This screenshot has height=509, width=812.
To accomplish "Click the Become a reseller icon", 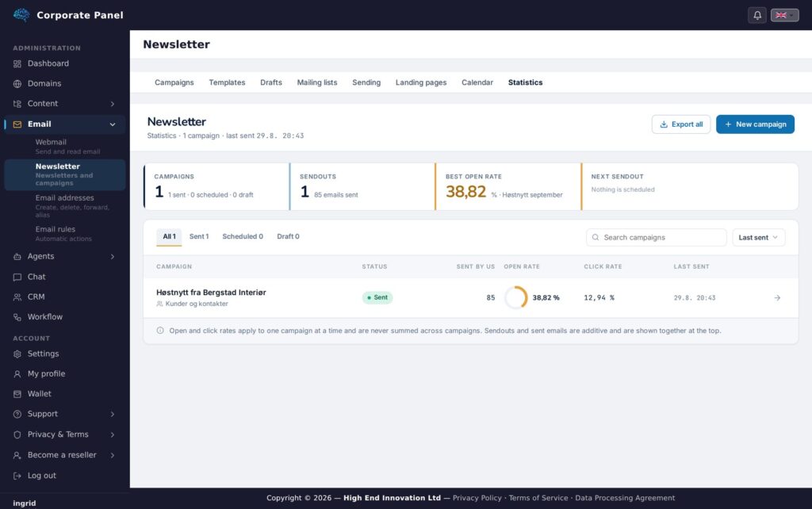I will [x=17, y=455].
